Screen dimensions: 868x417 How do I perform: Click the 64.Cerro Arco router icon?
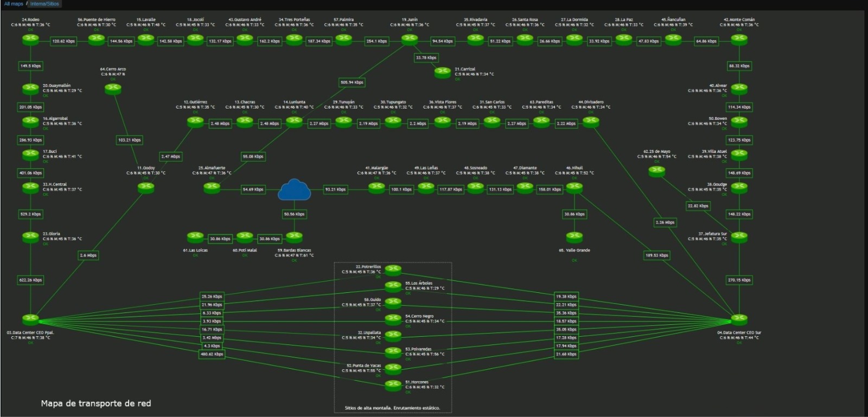click(x=113, y=89)
